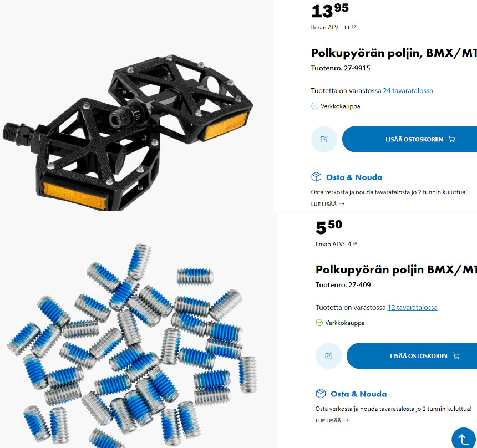Click the Polkupyörän poljin title for 27-409
This screenshot has height=448, width=477.
point(396,270)
